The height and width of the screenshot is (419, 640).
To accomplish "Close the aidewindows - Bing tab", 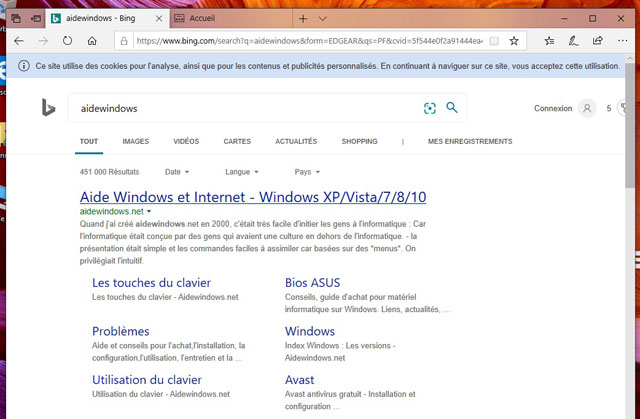I will click(x=159, y=18).
